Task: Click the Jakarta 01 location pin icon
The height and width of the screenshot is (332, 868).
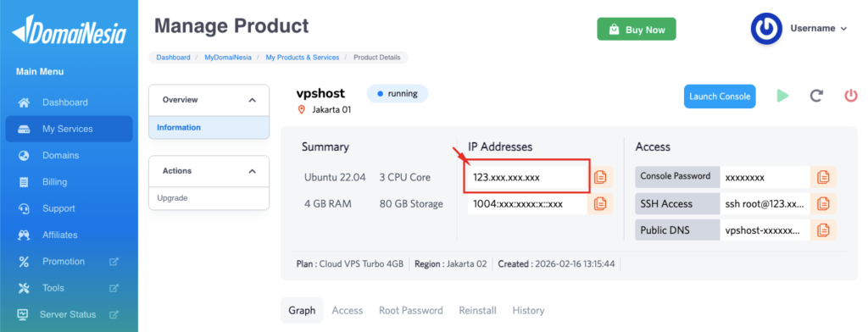Action: tap(302, 109)
